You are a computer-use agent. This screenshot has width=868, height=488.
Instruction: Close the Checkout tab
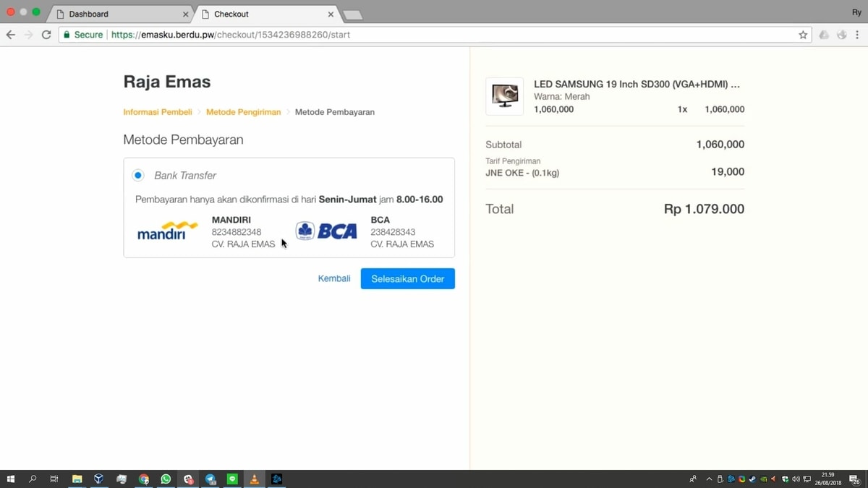(331, 14)
